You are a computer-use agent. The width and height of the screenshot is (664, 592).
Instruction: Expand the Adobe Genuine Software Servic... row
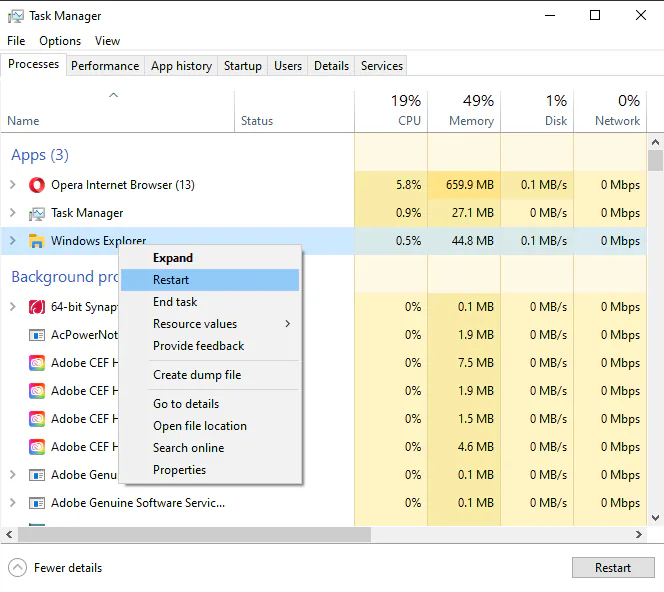(x=13, y=503)
